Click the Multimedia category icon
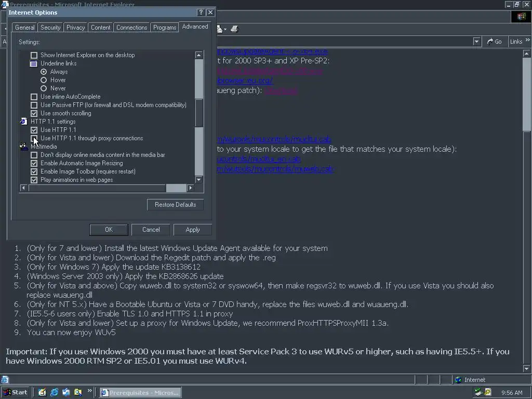Image resolution: width=532 pixels, height=399 pixels. (x=23, y=146)
